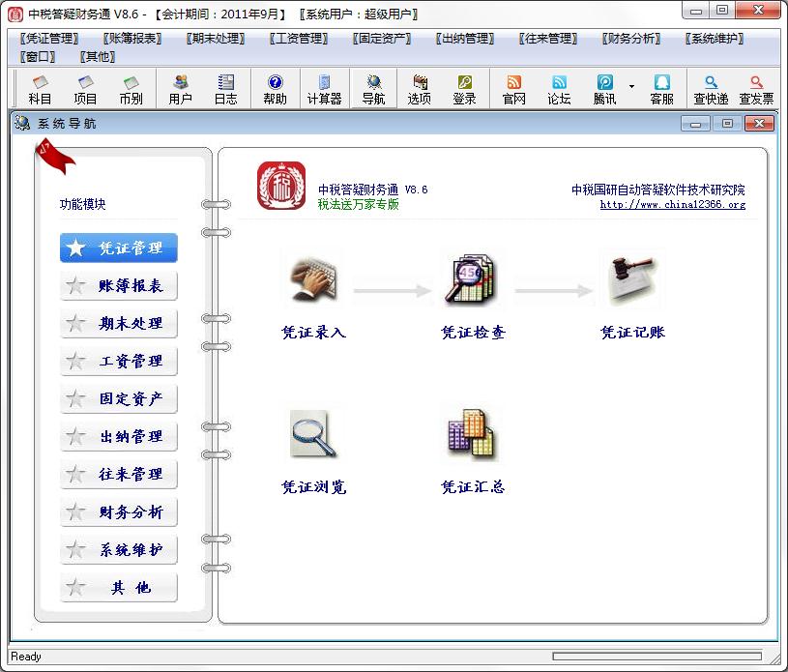This screenshot has height=672, width=788.
Task: Open 帮助 help icon
Action: (x=275, y=90)
